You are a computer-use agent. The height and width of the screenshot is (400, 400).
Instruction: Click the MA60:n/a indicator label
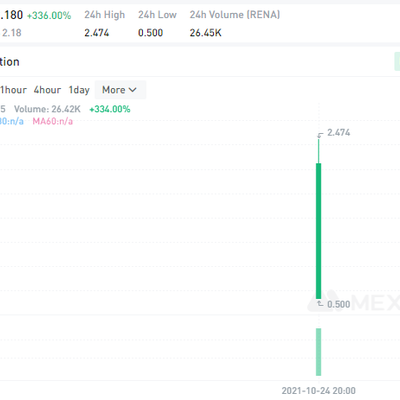click(52, 121)
